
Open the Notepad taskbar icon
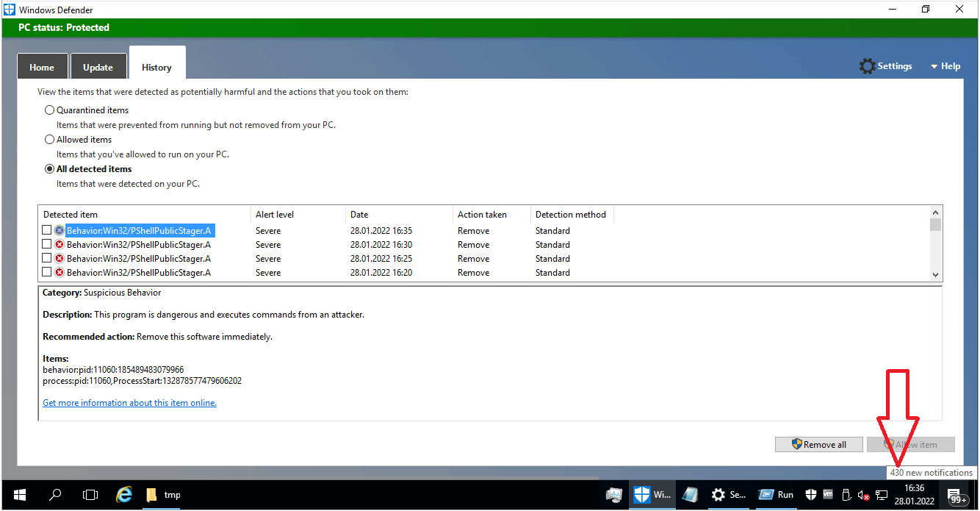pos(690,495)
